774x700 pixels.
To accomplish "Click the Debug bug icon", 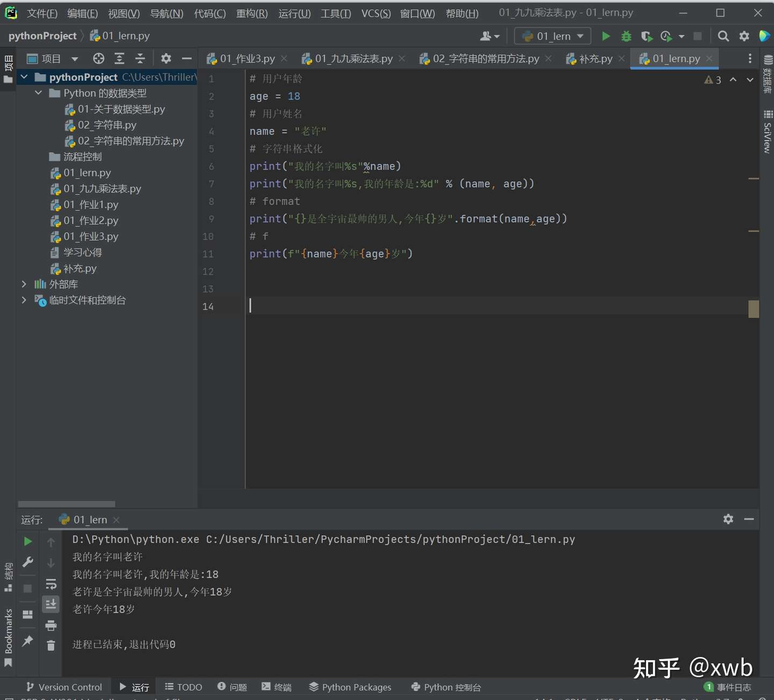I will tap(626, 36).
